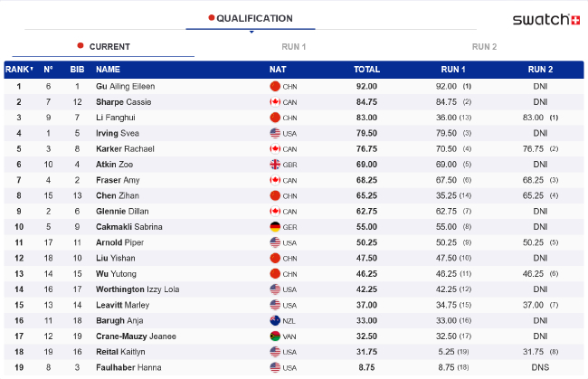
Task: Click flag in Crane-Mauzy Jeanee row
Action: 275,336
